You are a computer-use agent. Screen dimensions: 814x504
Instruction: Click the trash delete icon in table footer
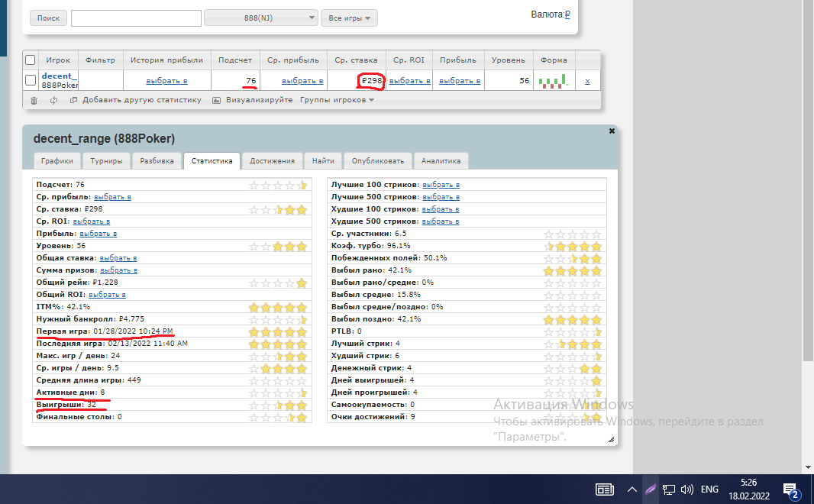34,100
